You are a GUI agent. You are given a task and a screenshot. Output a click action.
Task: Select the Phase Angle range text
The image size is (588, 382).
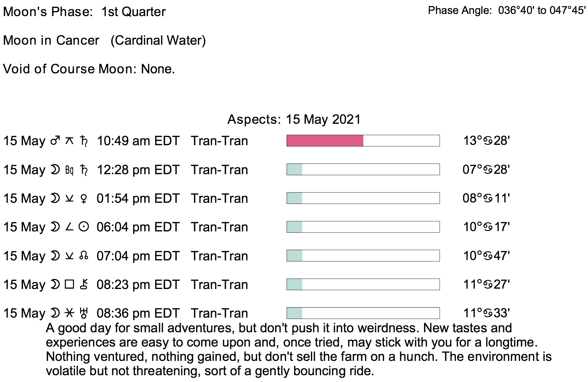click(506, 10)
